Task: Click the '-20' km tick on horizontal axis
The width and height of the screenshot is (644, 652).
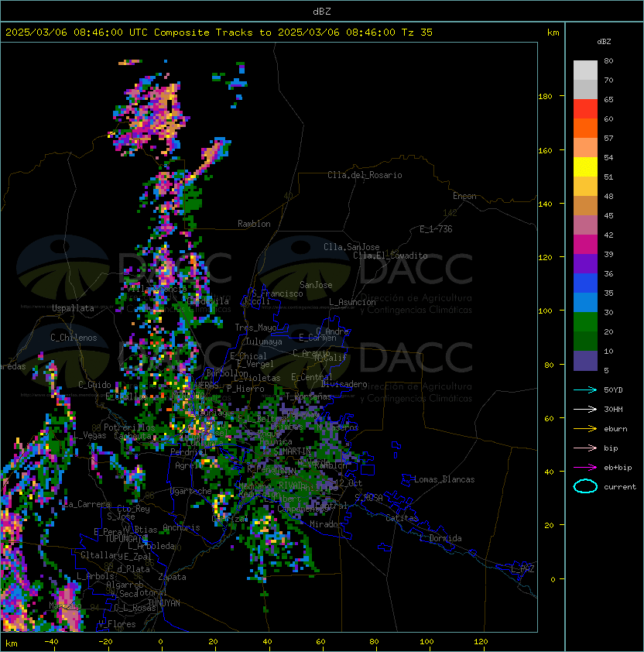Action: pyautogui.click(x=105, y=642)
